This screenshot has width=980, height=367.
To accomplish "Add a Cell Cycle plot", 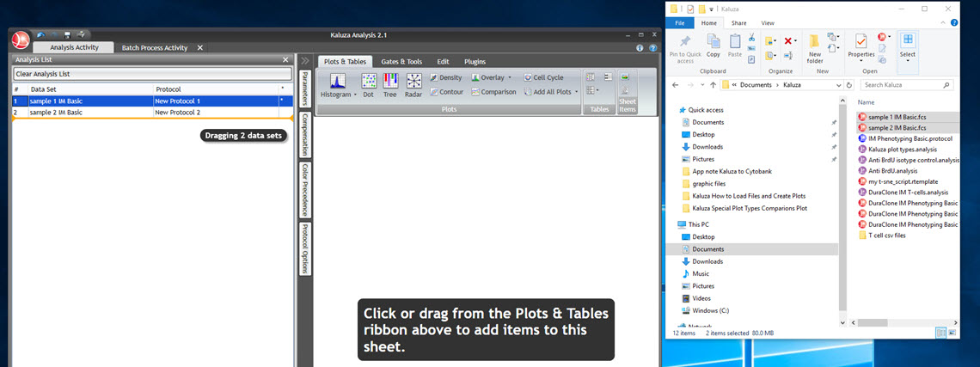I will (543, 77).
